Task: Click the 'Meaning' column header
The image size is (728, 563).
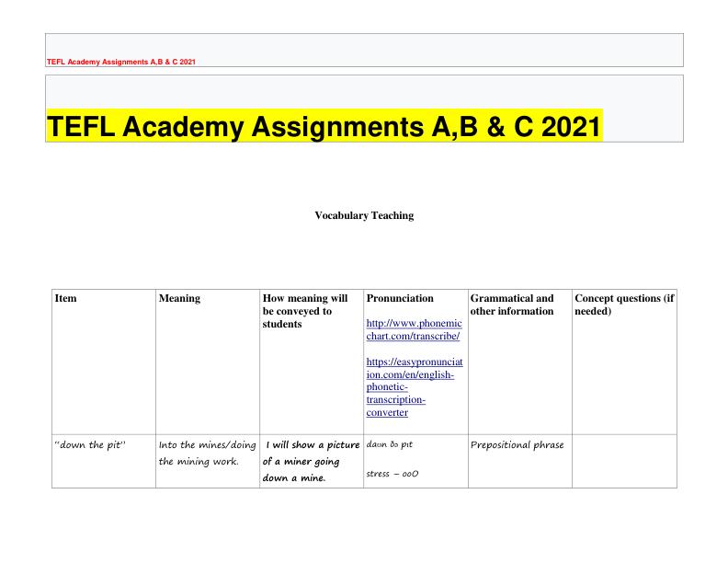Action: click(179, 298)
